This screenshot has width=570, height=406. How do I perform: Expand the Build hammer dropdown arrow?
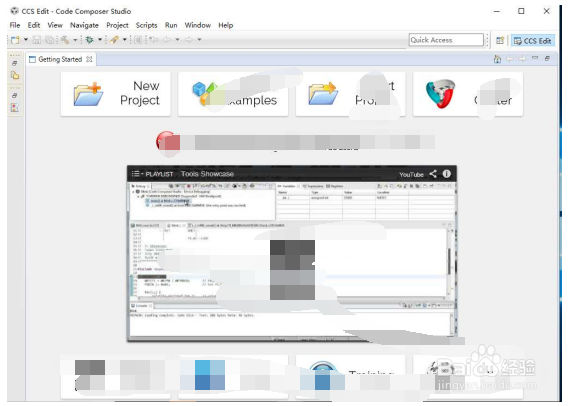[75, 40]
